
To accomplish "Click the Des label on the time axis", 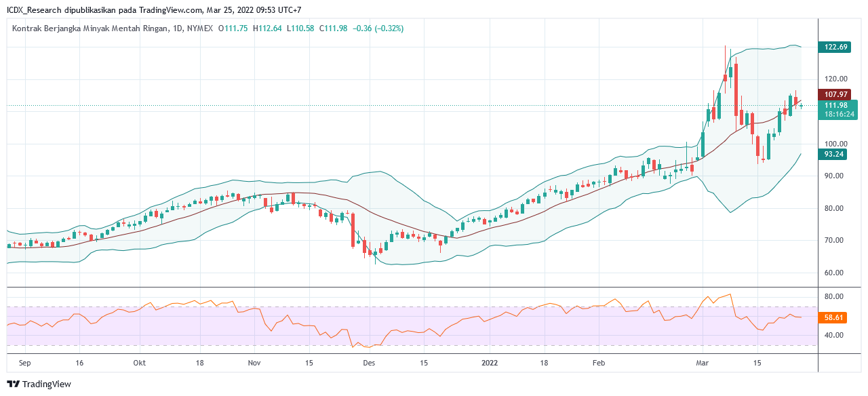I will click(369, 363).
